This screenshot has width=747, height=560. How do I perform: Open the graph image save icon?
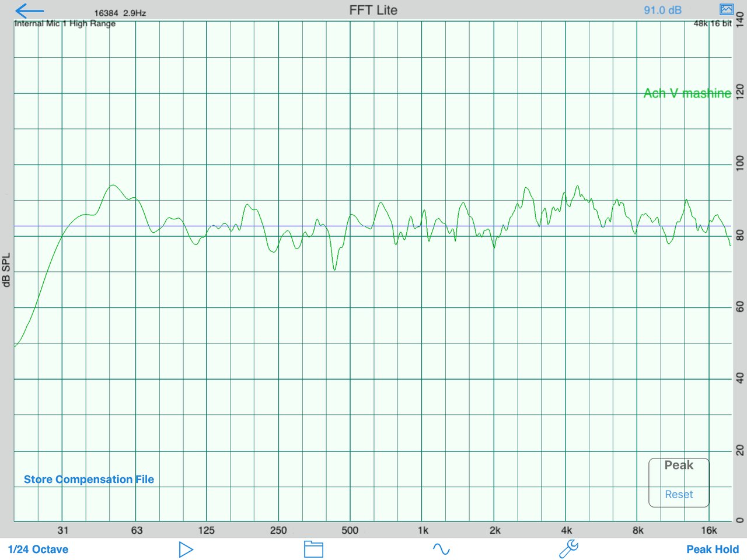(x=727, y=9)
